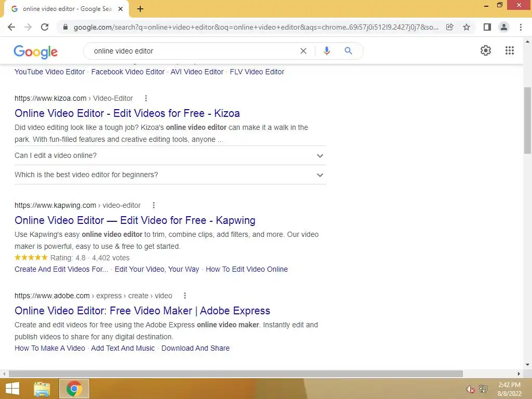532x399 pixels.
Task: Click the vertical scrollbar thumb
Action: 527,121
